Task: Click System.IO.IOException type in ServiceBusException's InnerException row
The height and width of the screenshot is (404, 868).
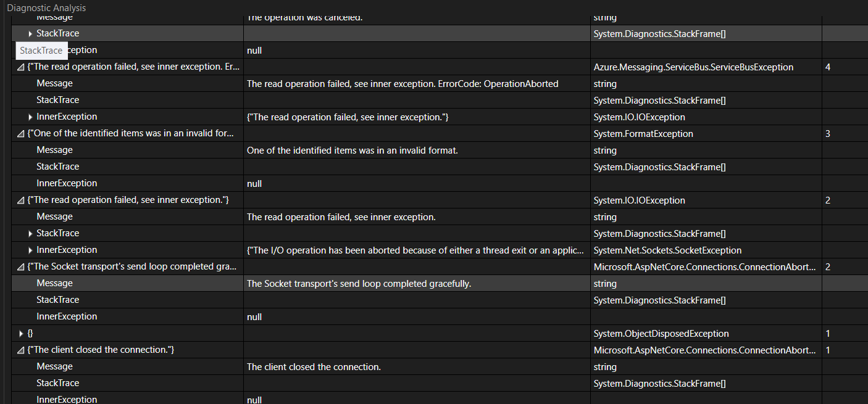Action: coord(639,117)
